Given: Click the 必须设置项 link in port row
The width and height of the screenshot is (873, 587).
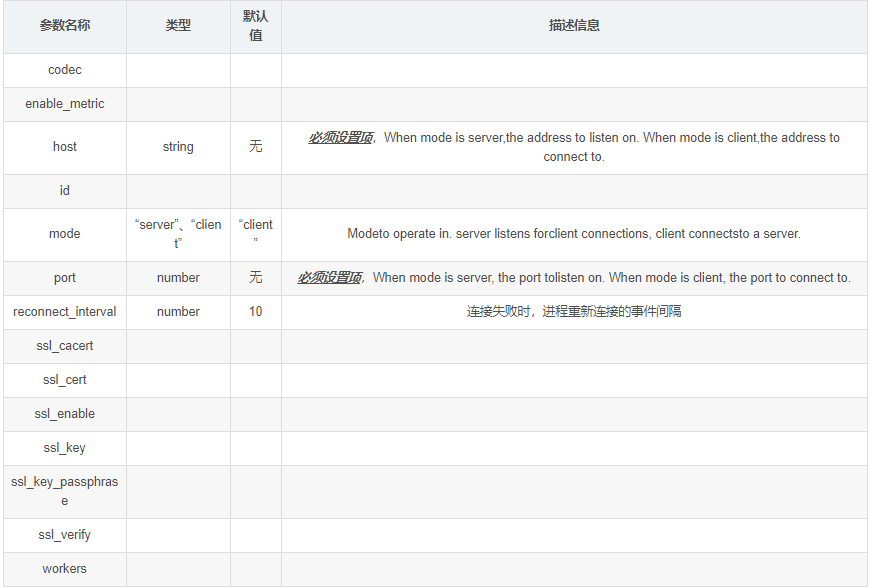Looking at the screenshot, I should click(330, 277).
